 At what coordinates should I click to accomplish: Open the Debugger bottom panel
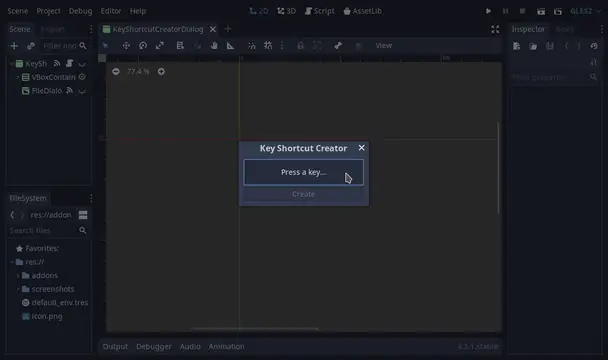pos(154,346)
